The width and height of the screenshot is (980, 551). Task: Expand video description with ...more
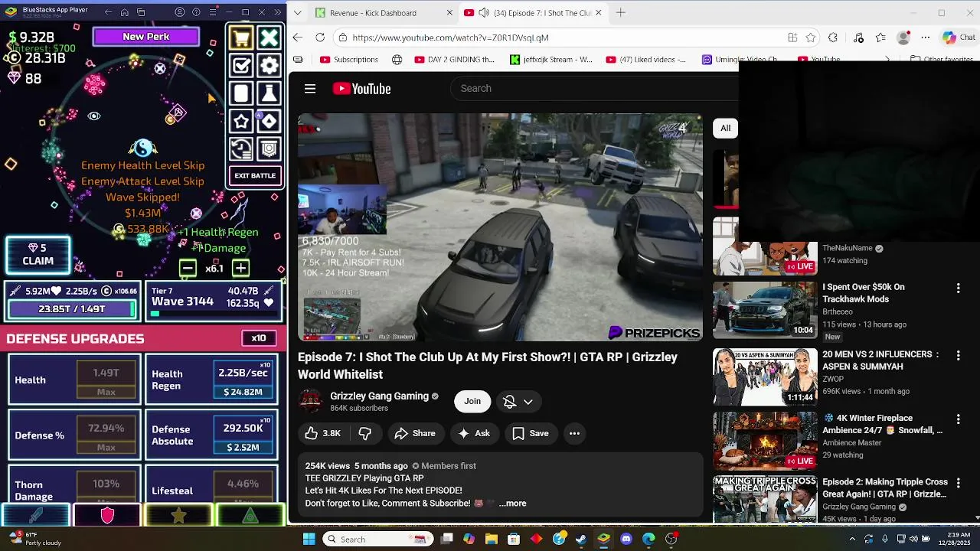coord(512,503)
